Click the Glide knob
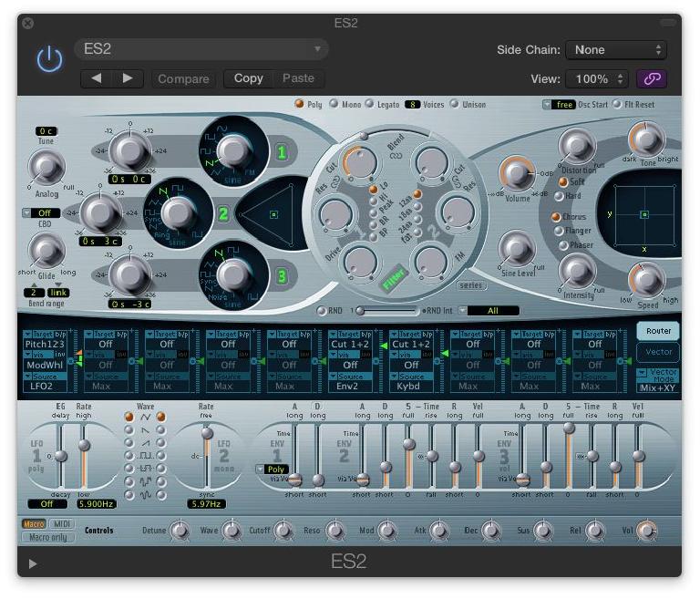The width and height of the screenshot is (700, 599). click(x=46, y=250)
